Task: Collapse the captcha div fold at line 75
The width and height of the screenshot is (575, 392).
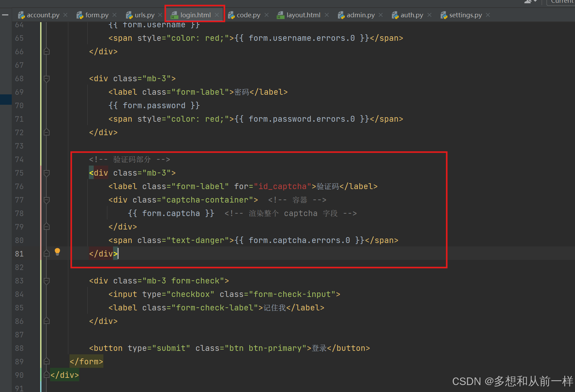Action: coord(46,173)
